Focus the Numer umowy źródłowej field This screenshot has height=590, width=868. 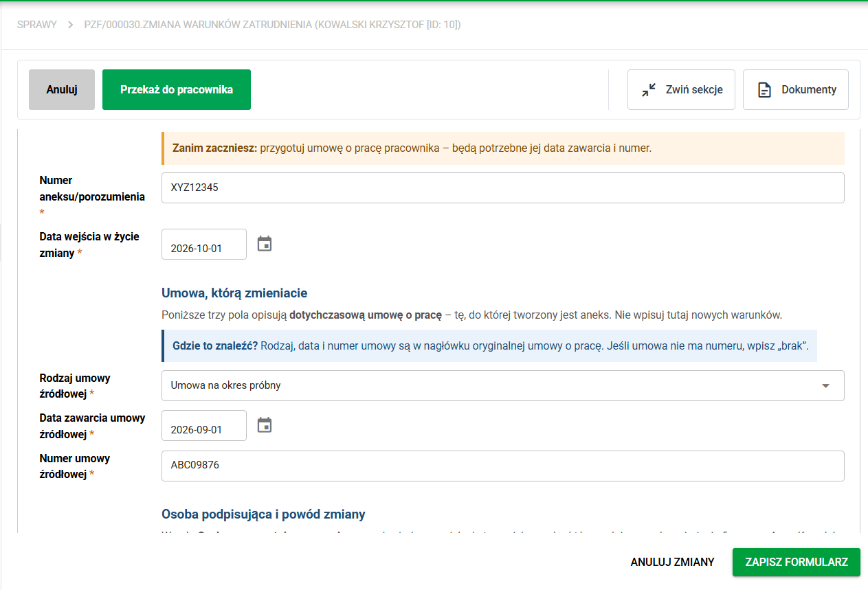(x=503, y=466)
